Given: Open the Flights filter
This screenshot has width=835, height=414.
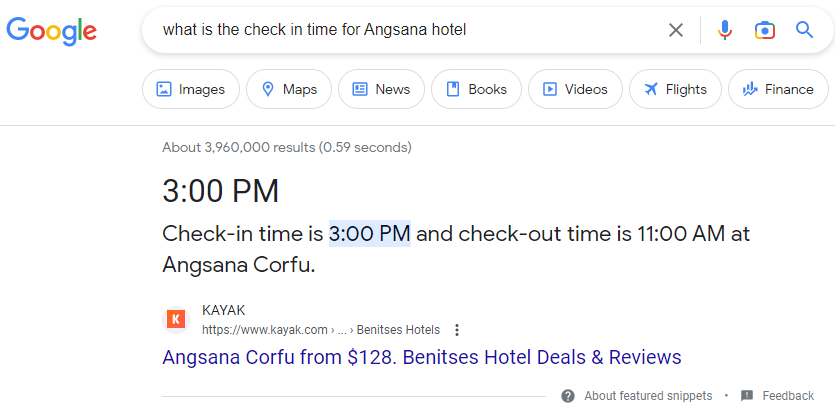Looking at the screenshot, I should (675, 89).
